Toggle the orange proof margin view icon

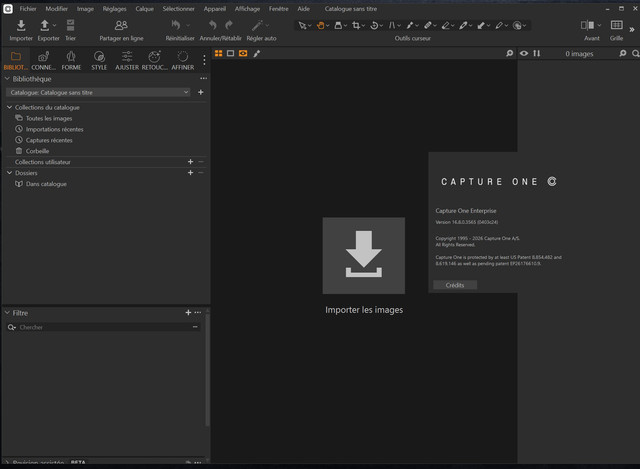point(243,53)
